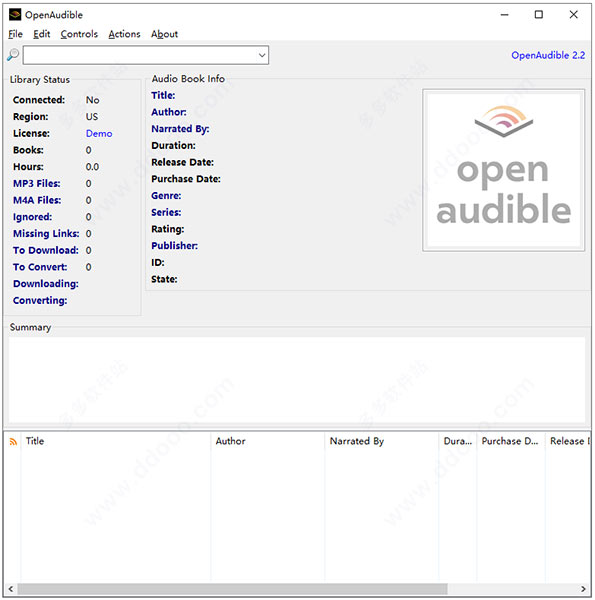Open the Controls menu
The width and height of the screenshot is (595, 600).
point(79,34)
